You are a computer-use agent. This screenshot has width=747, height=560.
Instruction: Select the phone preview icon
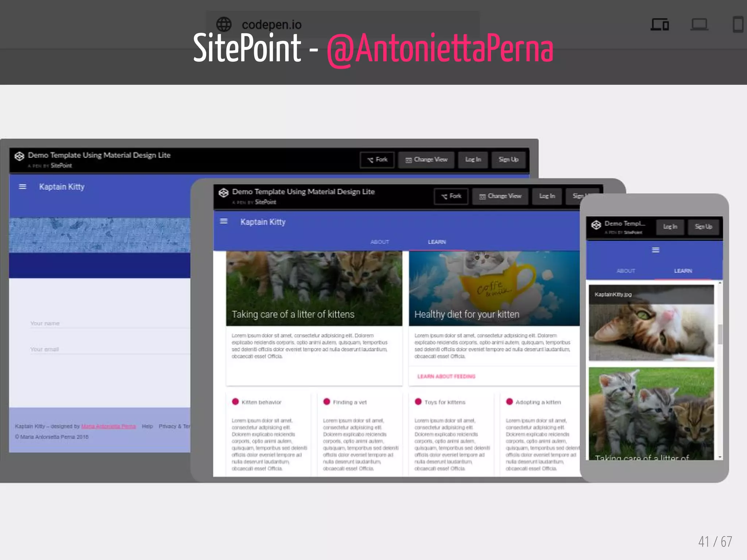738,24
